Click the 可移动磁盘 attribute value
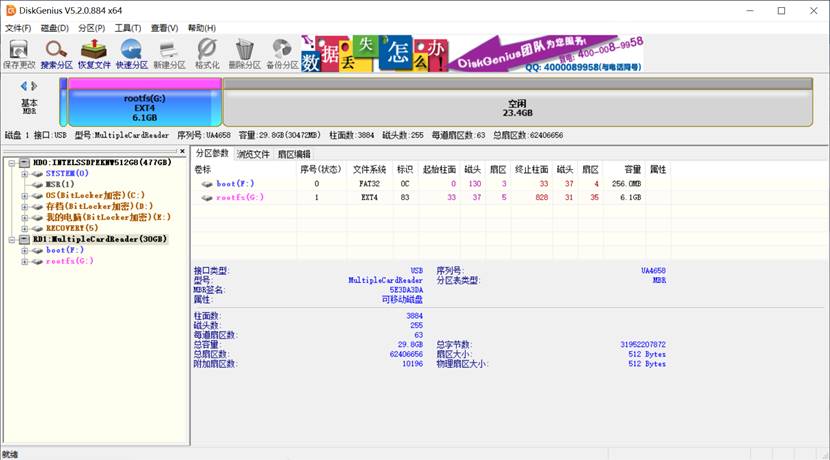Viewport: 830px width, 460px height. coord(402,300)
